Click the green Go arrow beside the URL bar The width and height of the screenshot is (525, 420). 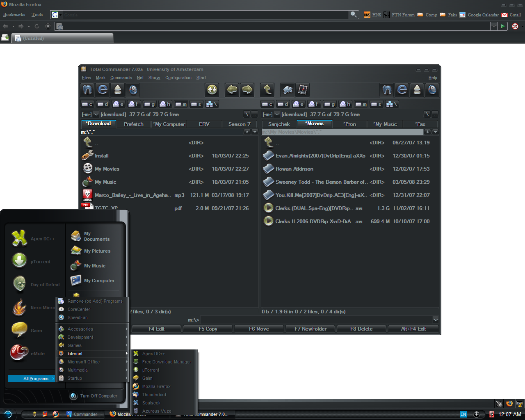coord(502,26)
